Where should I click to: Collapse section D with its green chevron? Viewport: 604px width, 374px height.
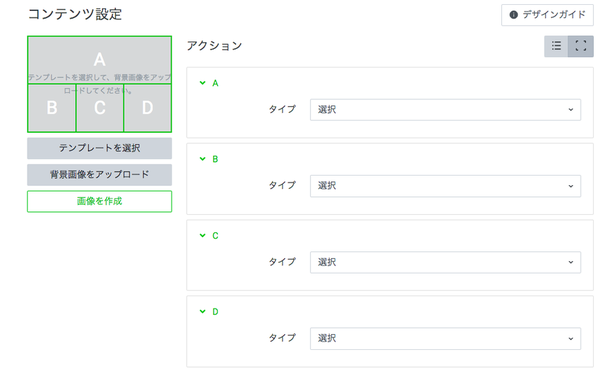tap(202, 311)
